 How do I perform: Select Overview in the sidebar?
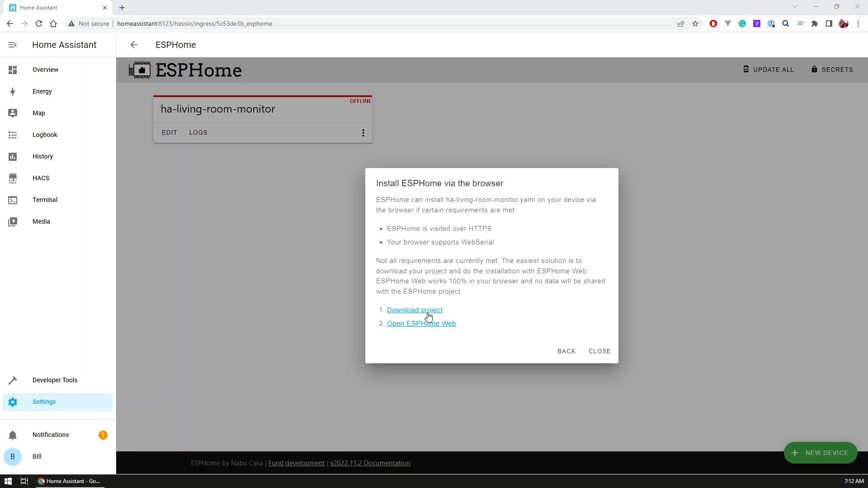58,70
